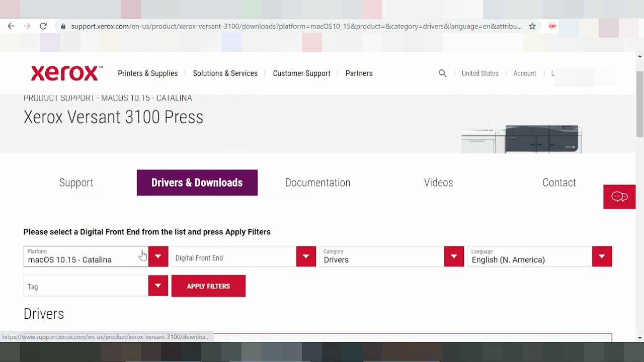Screen dimensions: 644x362
Task: Switch to the Contact tab
Action: click(559, 183)
